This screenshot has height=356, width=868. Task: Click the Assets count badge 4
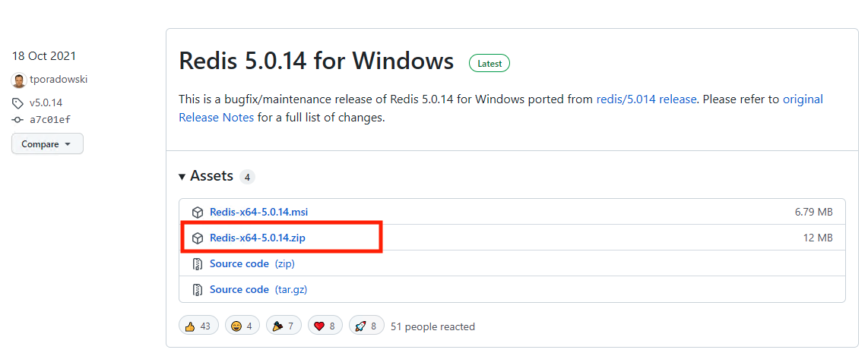[247, 178]
